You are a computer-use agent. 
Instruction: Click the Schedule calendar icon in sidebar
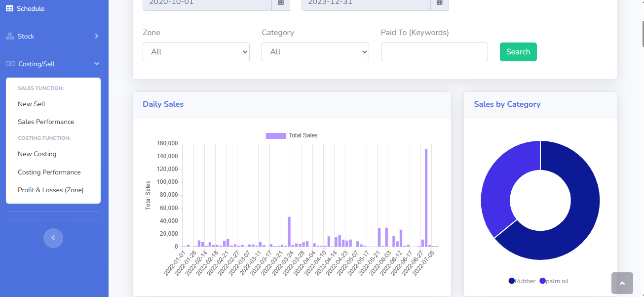click(x=9, y=8)
